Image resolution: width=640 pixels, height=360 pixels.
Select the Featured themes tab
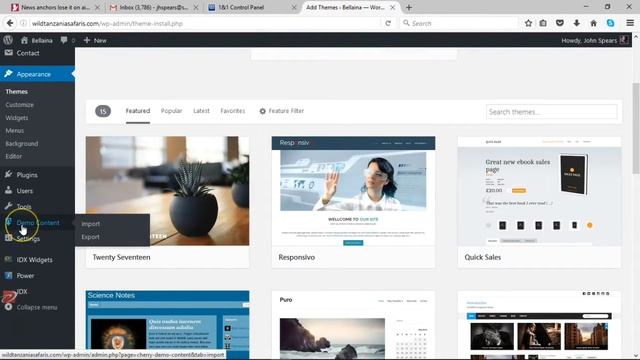point(138,111)
